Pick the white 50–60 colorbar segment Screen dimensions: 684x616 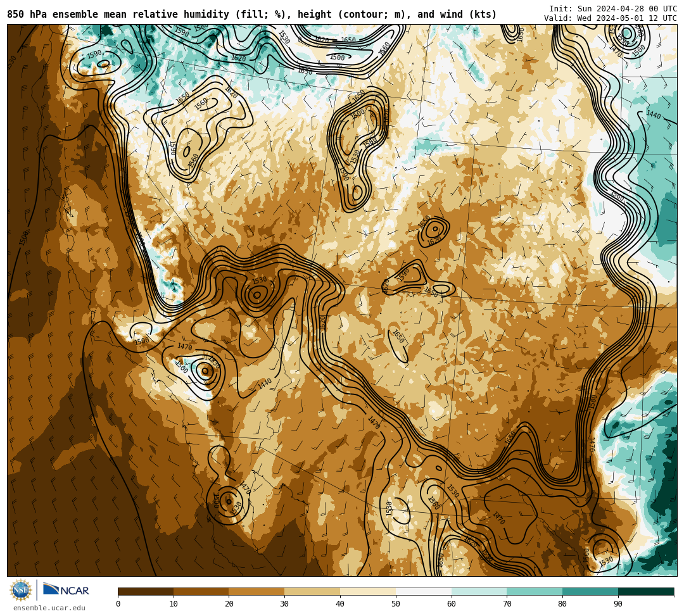(424, 591)
